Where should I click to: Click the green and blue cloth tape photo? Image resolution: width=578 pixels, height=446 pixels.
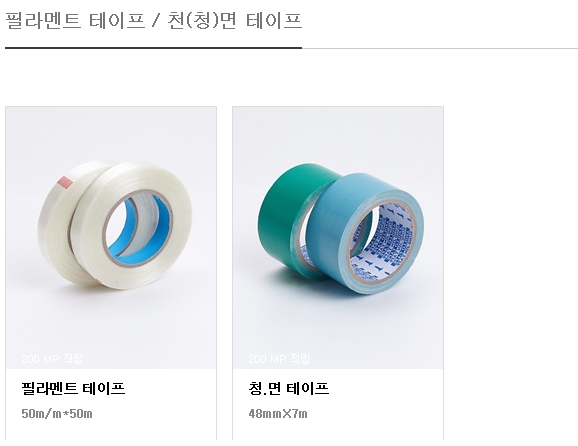click(338, 238)
